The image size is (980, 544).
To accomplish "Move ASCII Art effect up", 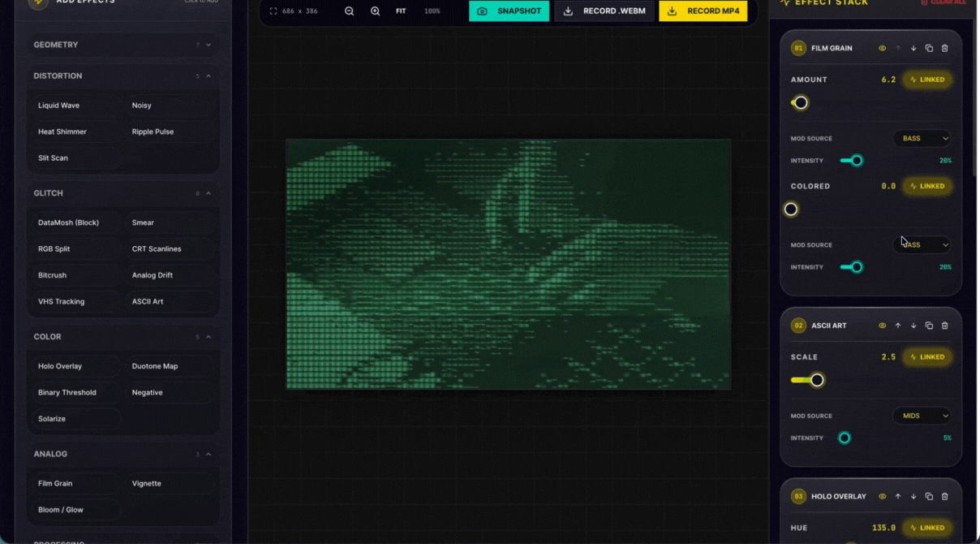I will [x=898, y=326].
